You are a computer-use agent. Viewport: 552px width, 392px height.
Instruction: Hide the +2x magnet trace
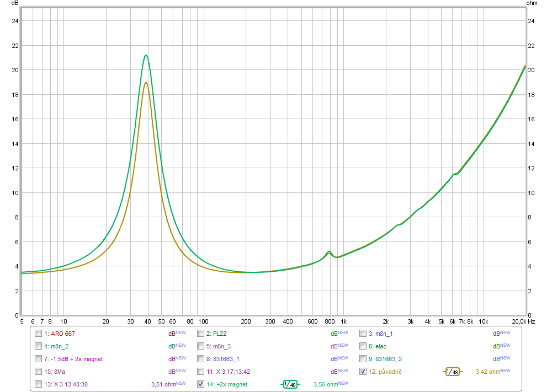click(201, 384)
